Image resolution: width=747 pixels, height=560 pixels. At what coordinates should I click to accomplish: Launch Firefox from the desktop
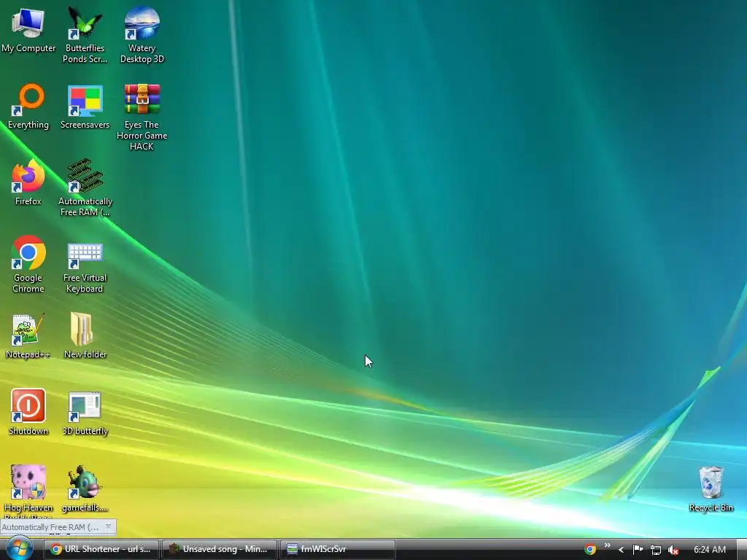click(x=28, y=183)
